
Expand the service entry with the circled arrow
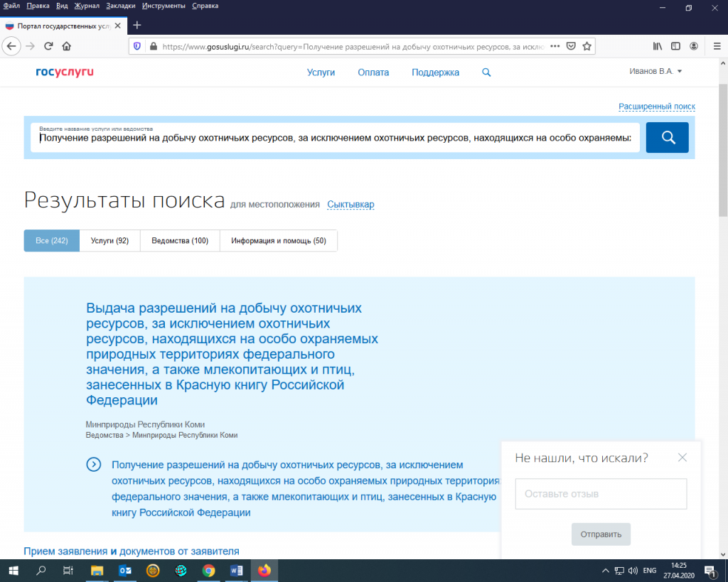[x=93, y=465]
